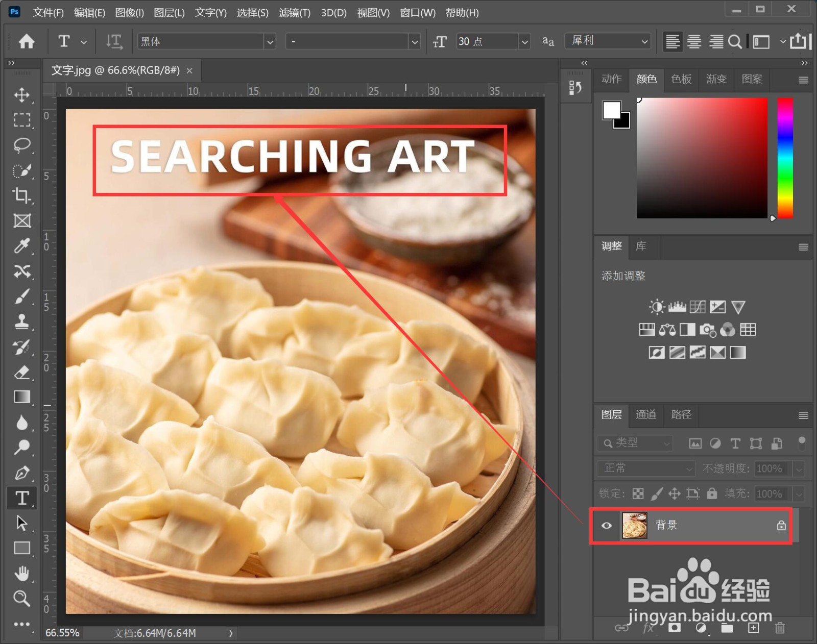Toggle lock transparent pixels

(x=638, y=493)
